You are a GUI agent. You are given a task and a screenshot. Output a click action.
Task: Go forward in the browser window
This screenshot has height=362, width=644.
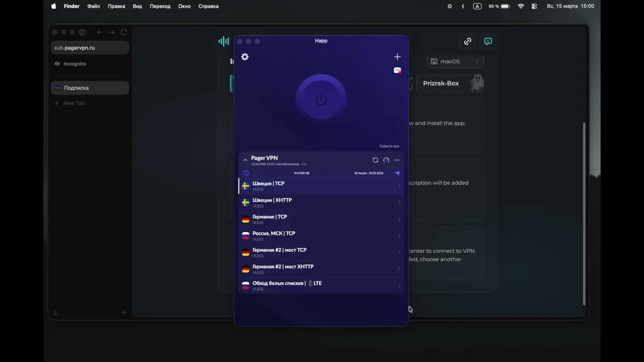[111, 32]
